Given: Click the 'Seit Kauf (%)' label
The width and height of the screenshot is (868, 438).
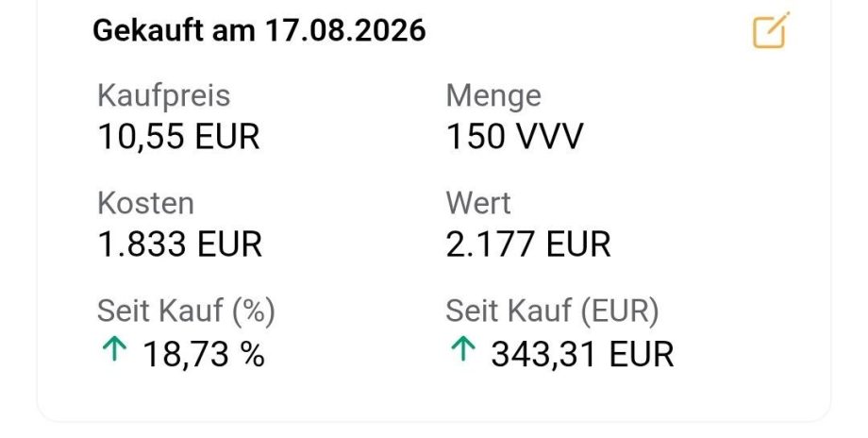Looking at the screenshot, I should point(186,311).
